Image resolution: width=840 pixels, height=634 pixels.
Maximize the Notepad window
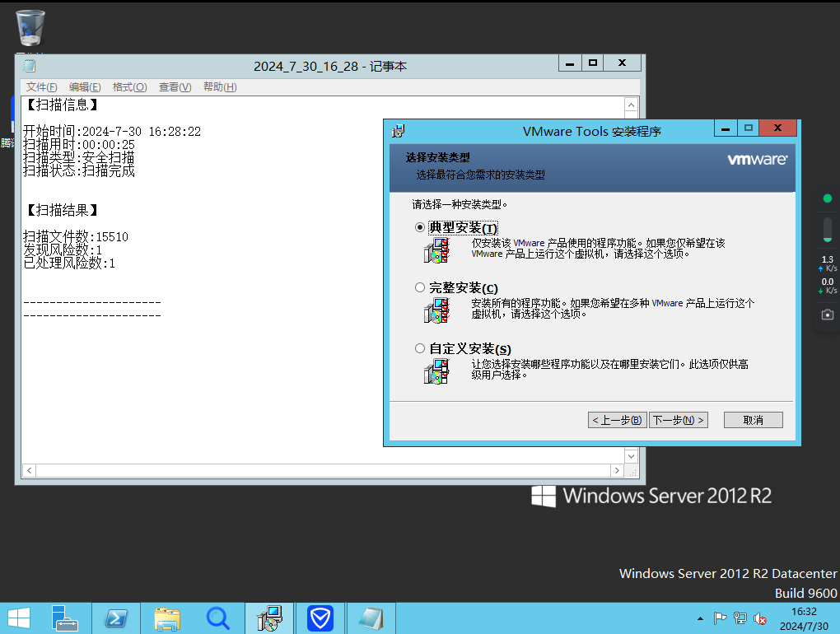coord(592,63)
